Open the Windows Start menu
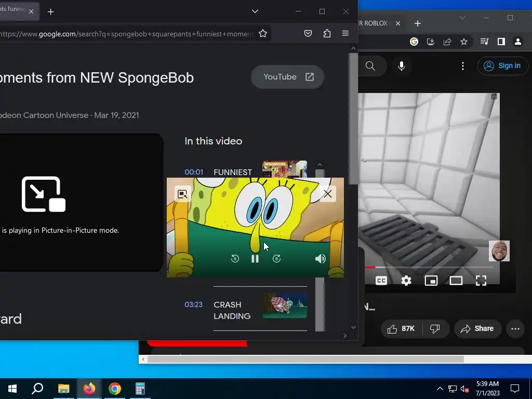 [x=12, y=389]
